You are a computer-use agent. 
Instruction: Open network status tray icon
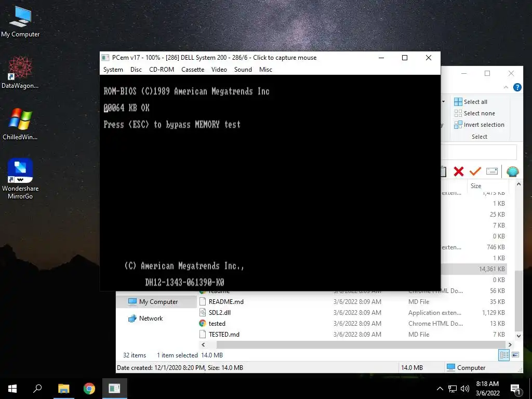pos(453,389)
